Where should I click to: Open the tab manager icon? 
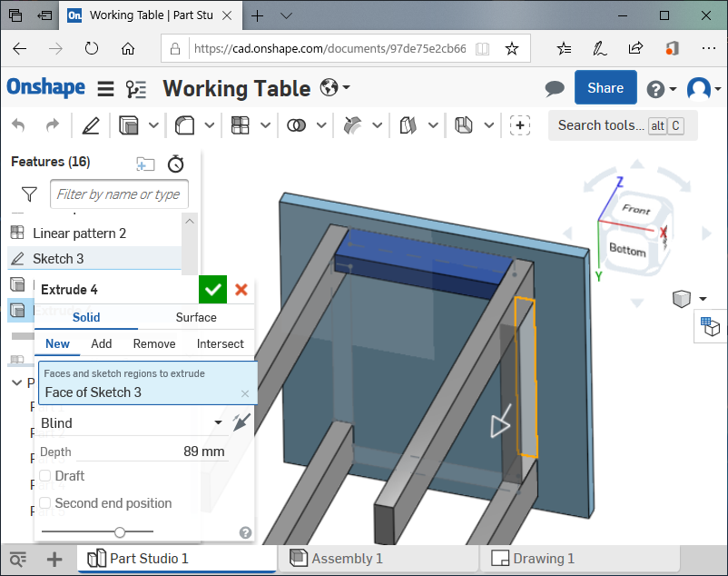point(17,560)
